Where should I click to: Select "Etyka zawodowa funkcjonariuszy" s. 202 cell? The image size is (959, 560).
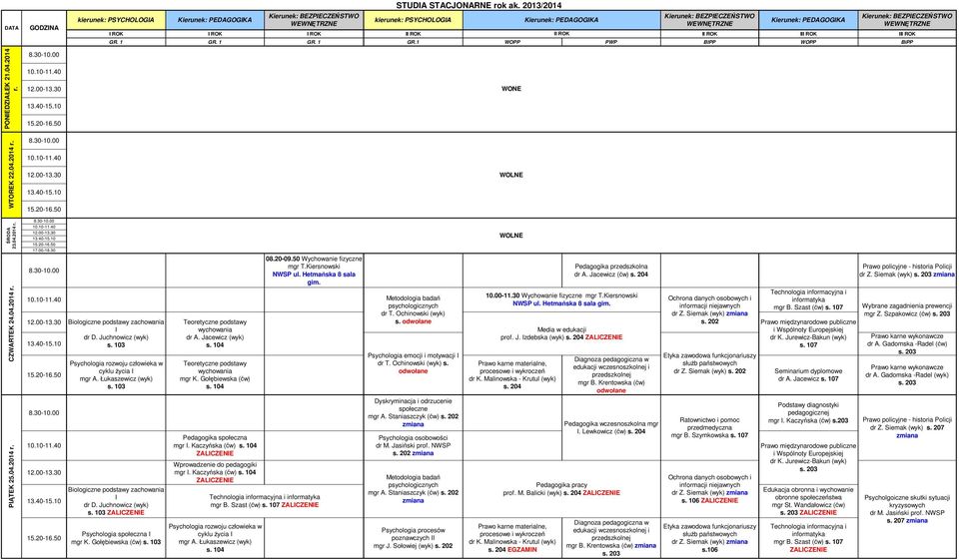(x=709, y=363)
